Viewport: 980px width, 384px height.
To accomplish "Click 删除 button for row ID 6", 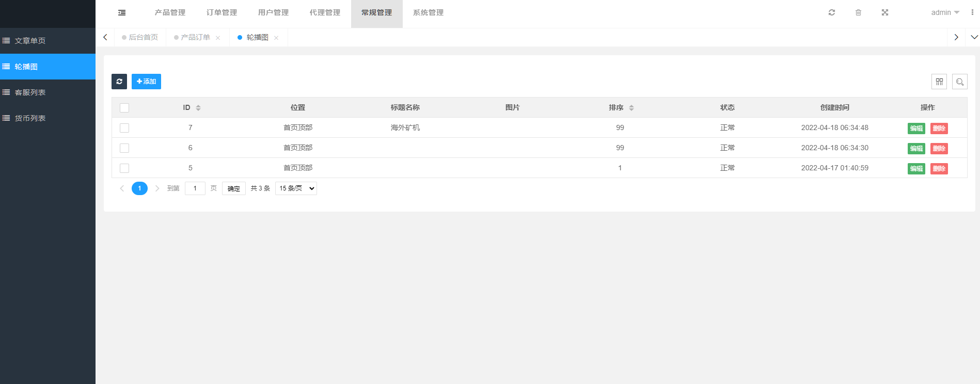I will [939, 149].
